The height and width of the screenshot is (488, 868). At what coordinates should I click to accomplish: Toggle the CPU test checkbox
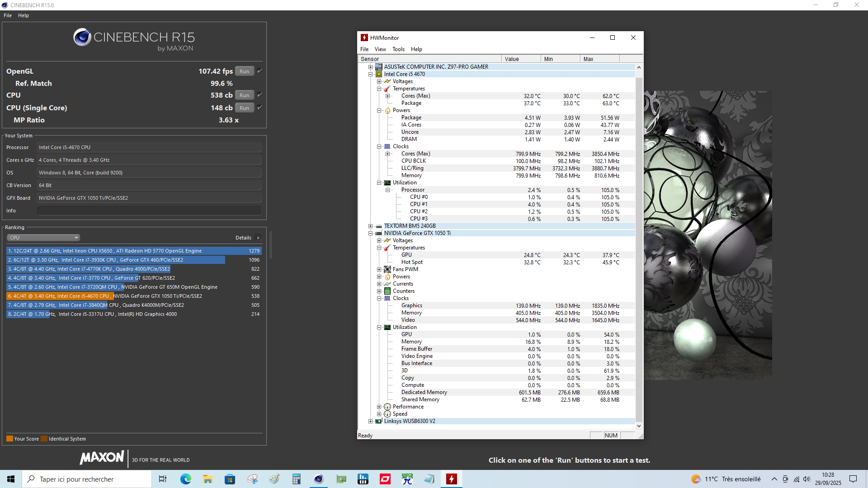pos(259,95)
